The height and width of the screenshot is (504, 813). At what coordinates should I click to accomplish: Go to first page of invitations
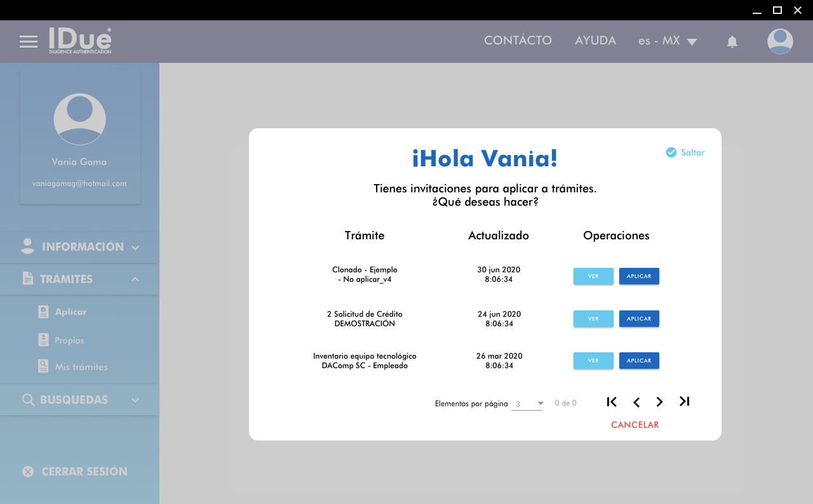[x=612, y=402]
